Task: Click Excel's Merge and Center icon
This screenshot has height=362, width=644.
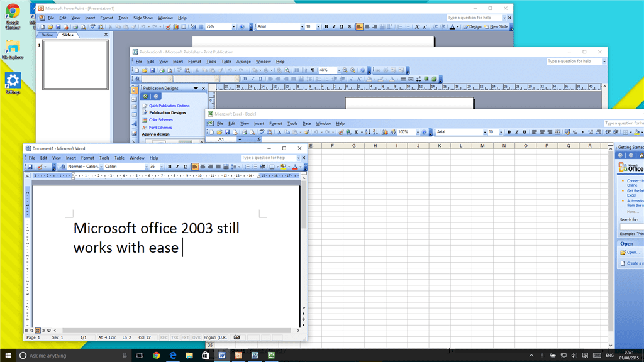Action: (558, 132)
